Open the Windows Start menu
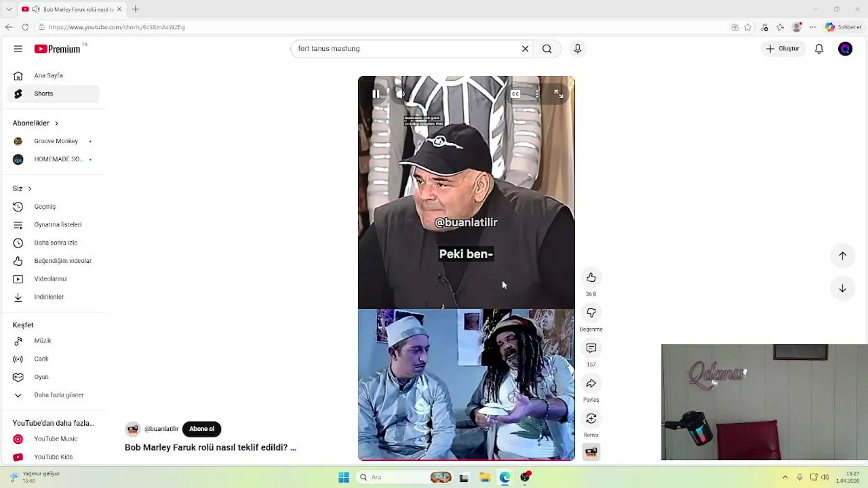This screenshot has height=488, width=868. click(x=344, y=477)
